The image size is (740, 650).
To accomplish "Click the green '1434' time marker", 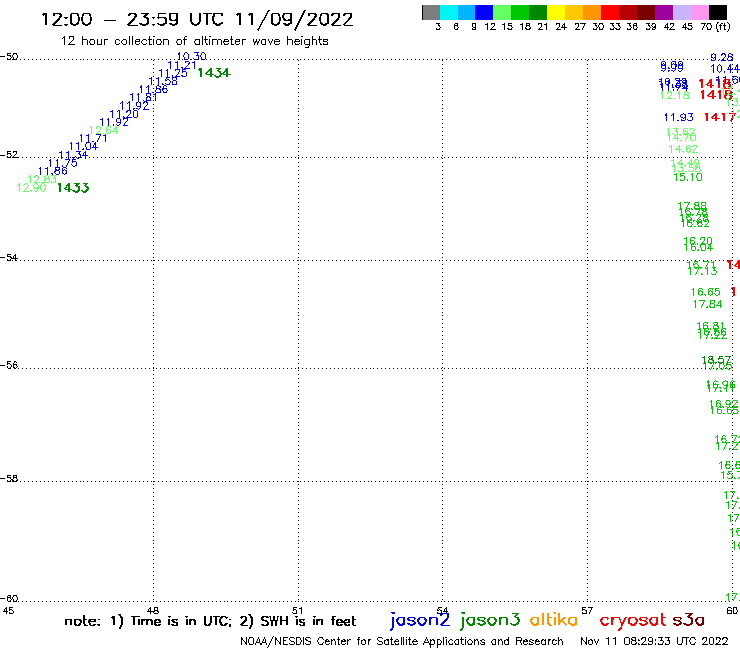I will pos(214,73).
